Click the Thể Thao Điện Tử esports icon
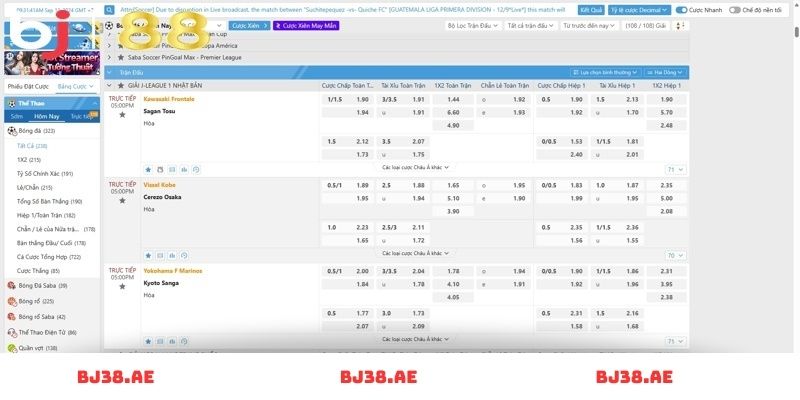This screenshot has height=400, width=800. pos(12,333)
